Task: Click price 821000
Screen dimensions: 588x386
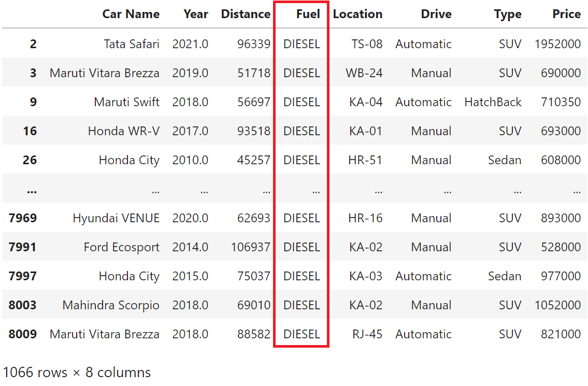Action: [x=561, y=334]
